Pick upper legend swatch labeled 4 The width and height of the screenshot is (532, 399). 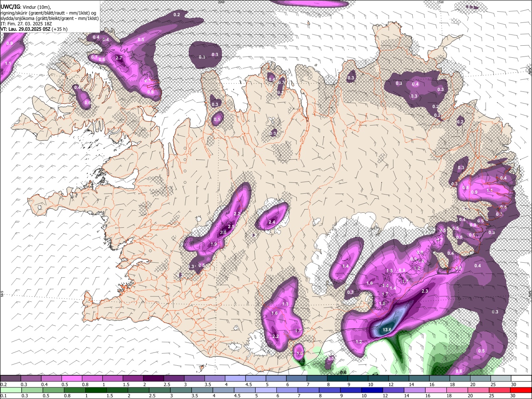235,379
